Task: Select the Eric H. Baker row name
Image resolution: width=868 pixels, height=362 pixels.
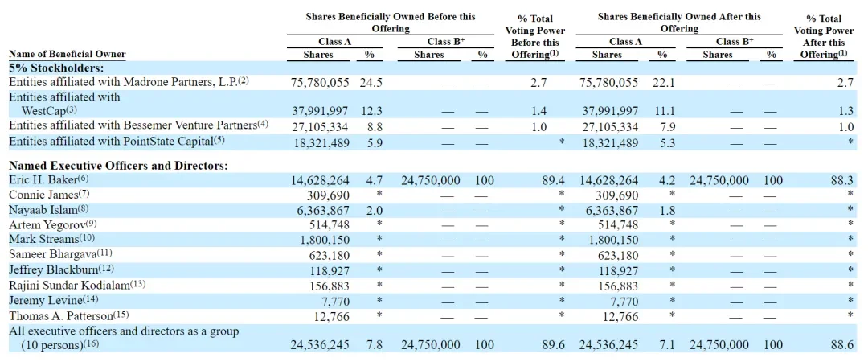Action: pos(43,179)
